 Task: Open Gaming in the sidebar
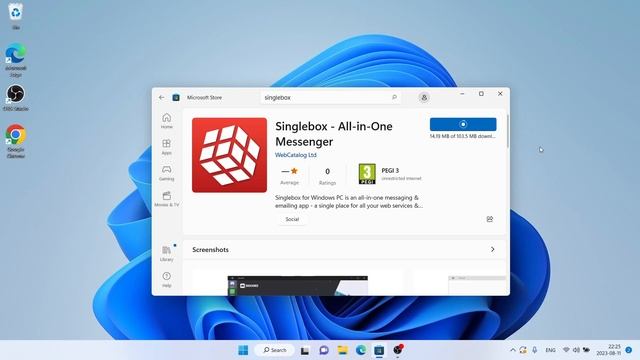click(167, 173)
